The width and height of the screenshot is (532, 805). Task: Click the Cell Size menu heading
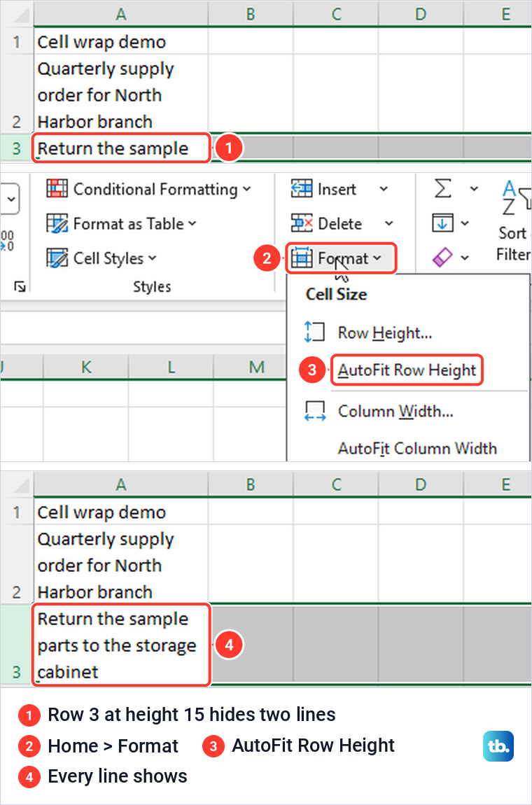point(337,294)
